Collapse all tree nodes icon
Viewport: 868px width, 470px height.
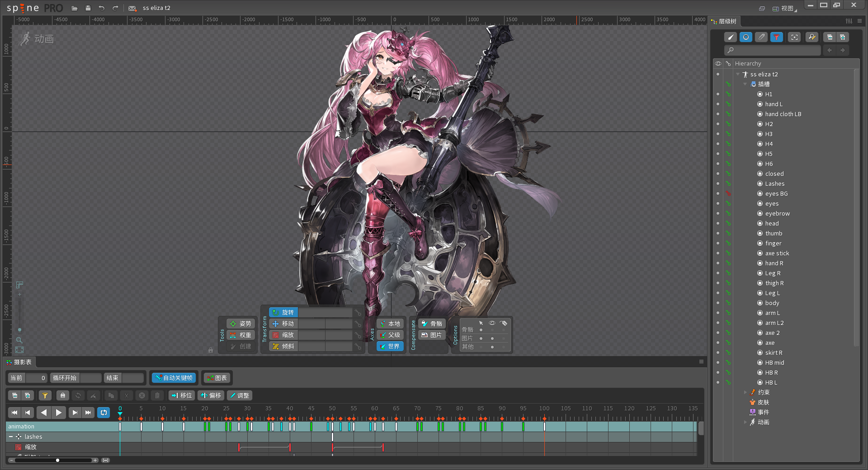[x=830, y=37]
